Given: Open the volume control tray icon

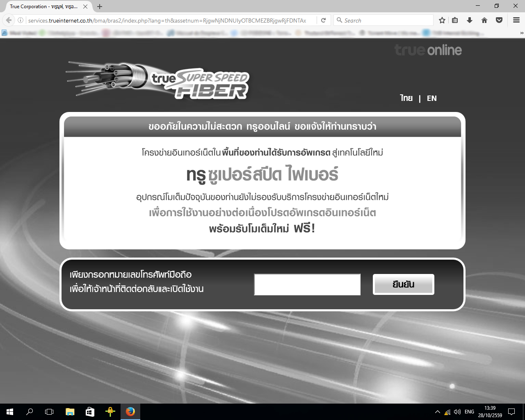Looking at the screenshot, I should pos(457,412).
